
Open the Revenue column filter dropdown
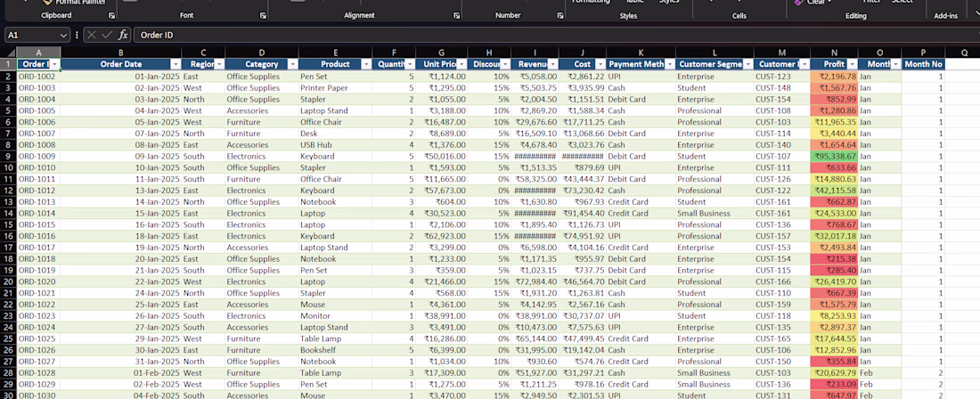tap(552, 64)
